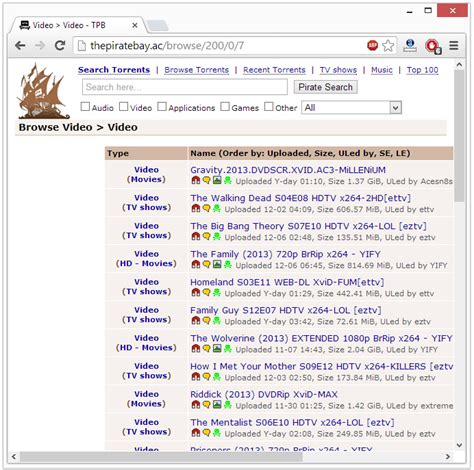
Task: Check the Video search filter checkbox
Action: coord(124,107)
